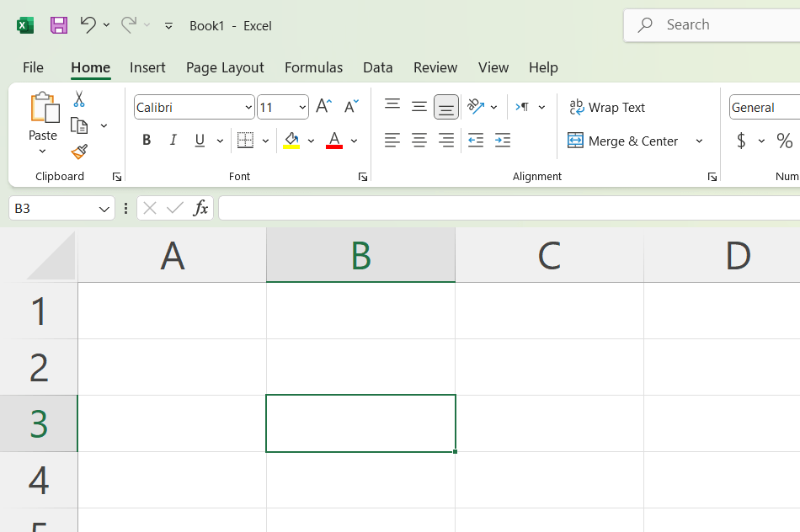Toggle Italic formatting
The image size is (800, 532).
click(x=173, y=140)
